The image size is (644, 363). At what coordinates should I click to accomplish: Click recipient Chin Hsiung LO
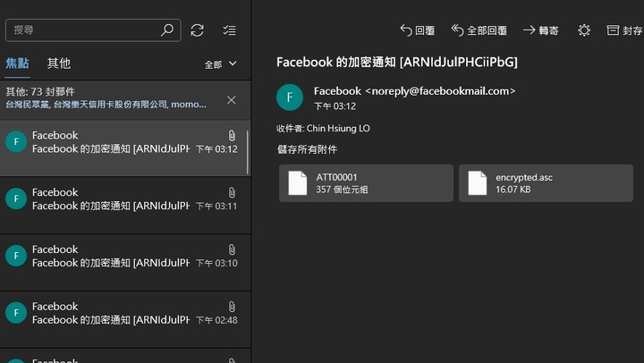click(x=338, y=129)
